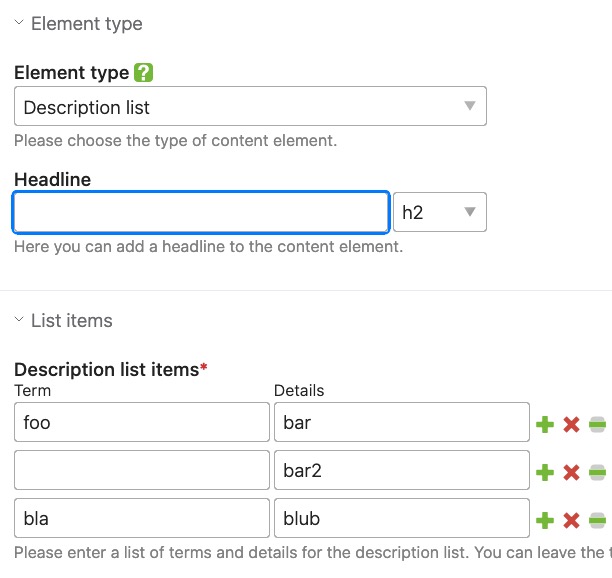Click the drag handle of the blub row
This screenshot has height=578, width=612.
click(x=597, y=521)
